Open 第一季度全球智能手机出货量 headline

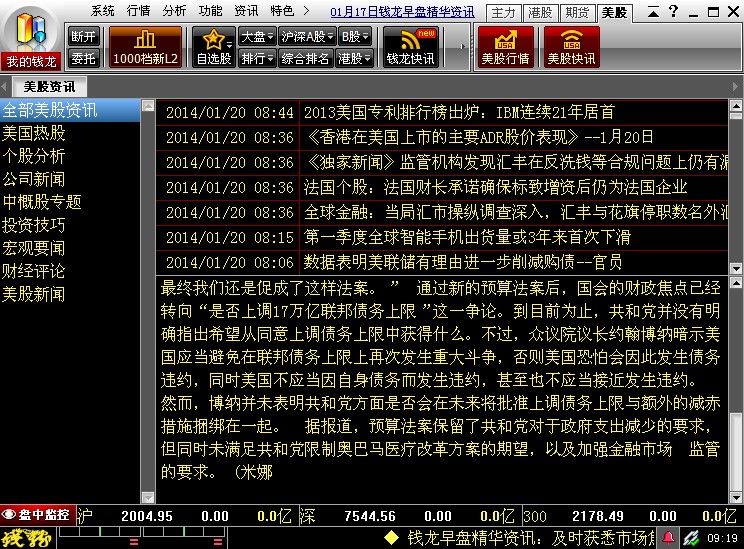[x=442, y=237]
